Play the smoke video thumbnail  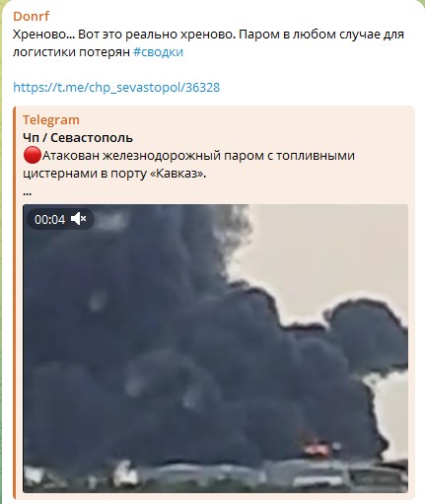pyautogui.click(x=215, y=348)
